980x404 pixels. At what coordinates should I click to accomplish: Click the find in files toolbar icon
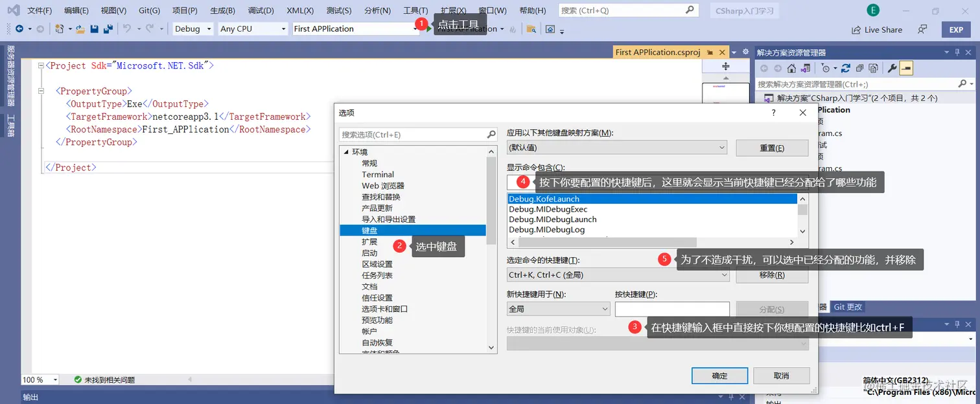click(x=531, y=29)
